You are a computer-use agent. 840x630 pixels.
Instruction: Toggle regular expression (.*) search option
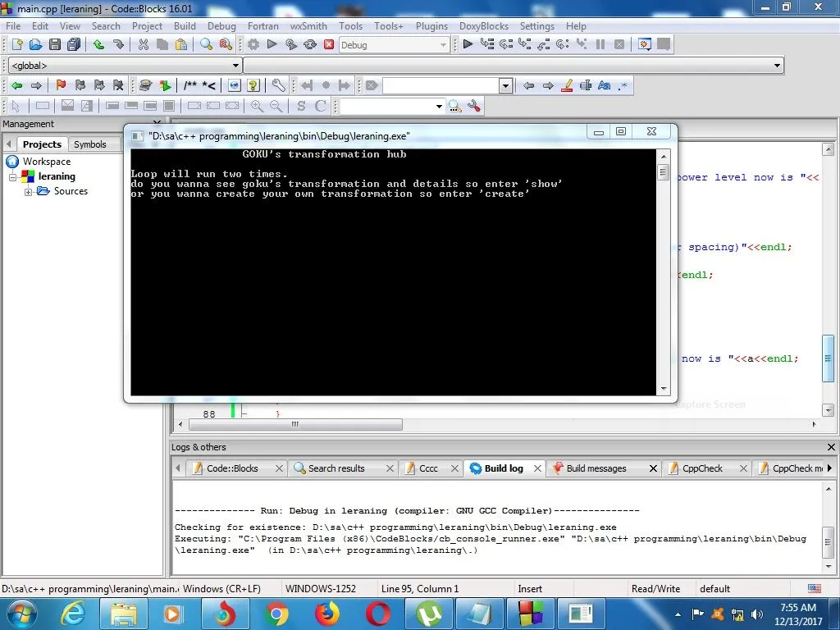tap(623, 85)
